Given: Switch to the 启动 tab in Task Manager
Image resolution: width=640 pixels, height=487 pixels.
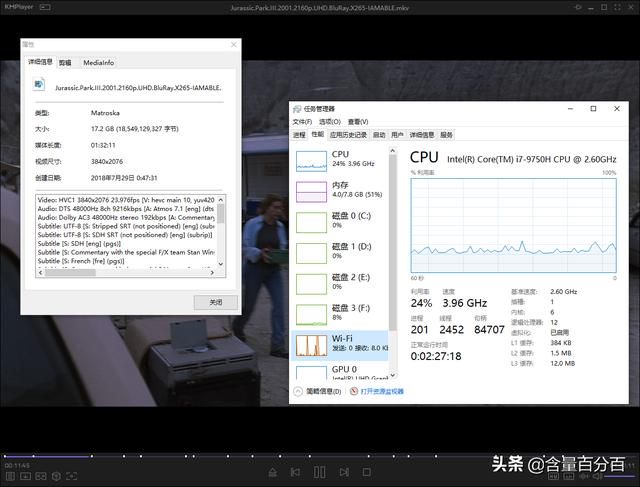Looking at the screenshot, I should pyautogui.click(x=379, y=135).
